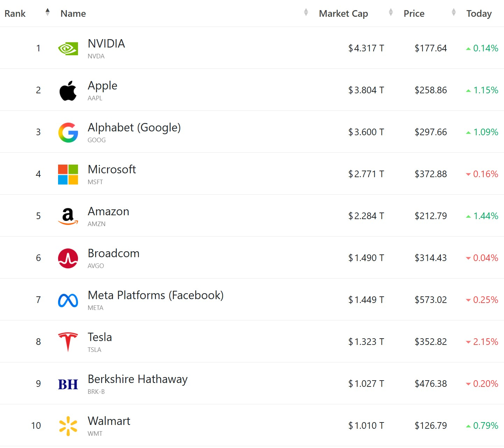504x448 pixels.
Task: Click the Amazon logo icon
Action: pos(68,216)
